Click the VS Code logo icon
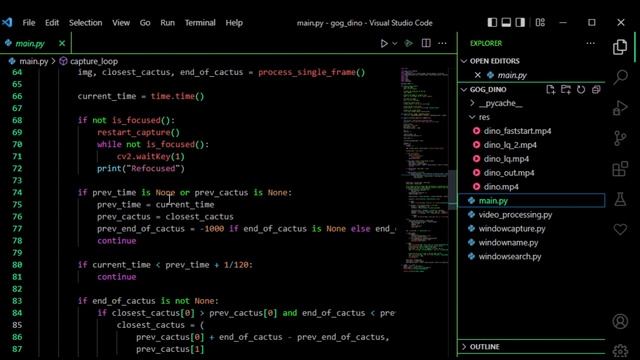 (x=7, y=22)
